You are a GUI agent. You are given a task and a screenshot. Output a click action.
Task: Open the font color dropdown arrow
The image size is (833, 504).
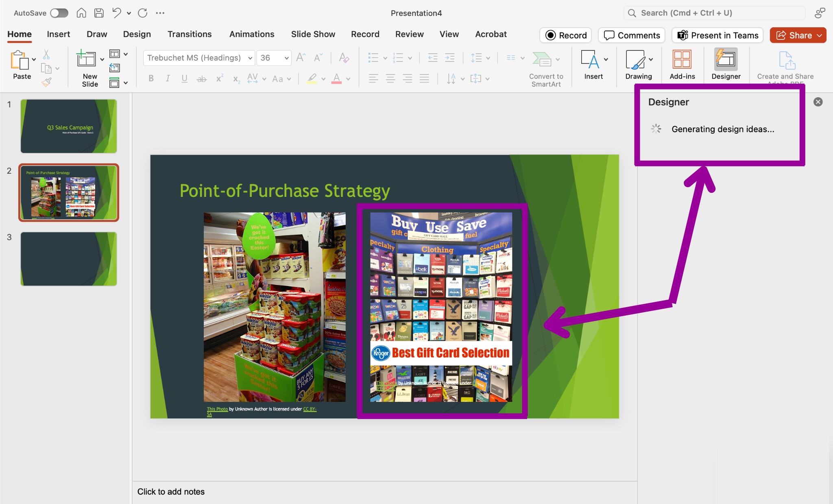pos(348,79)
